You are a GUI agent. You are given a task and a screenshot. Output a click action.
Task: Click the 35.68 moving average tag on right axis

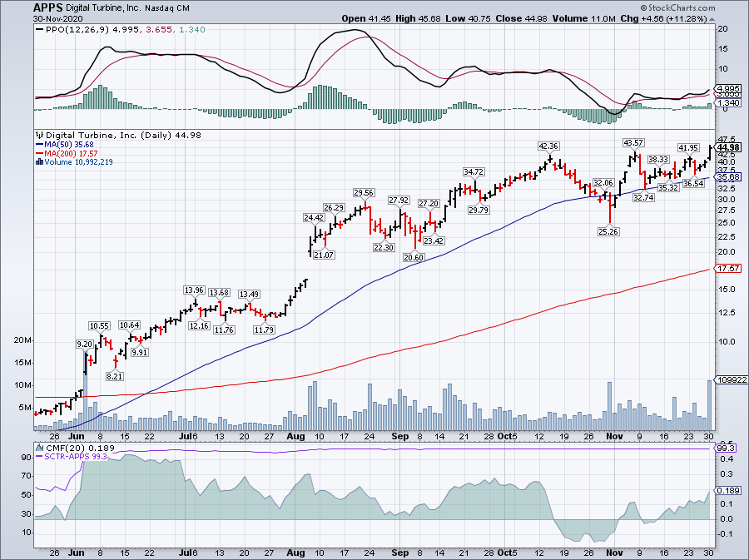[728, 177]
